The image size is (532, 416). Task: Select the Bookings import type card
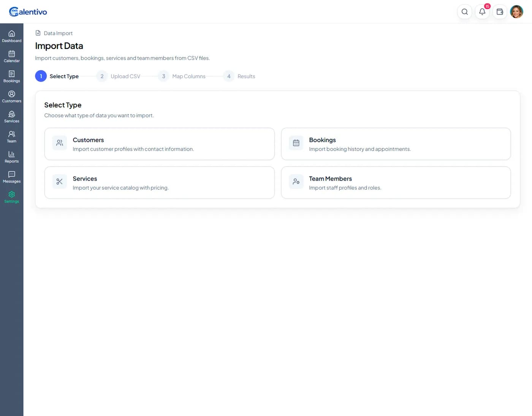click(x=396, y=144)
